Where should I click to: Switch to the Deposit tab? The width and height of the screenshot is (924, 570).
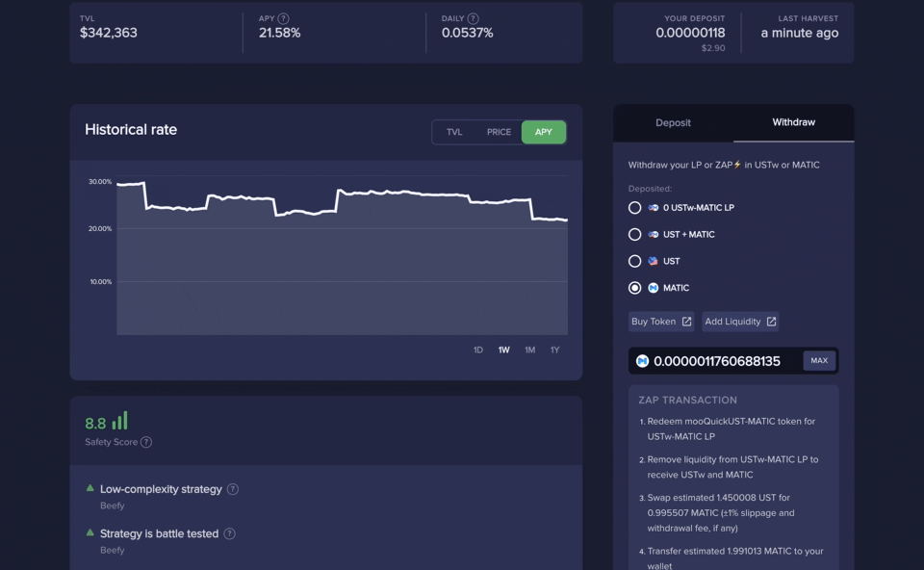pyautogui.click(x=673, y=122)
